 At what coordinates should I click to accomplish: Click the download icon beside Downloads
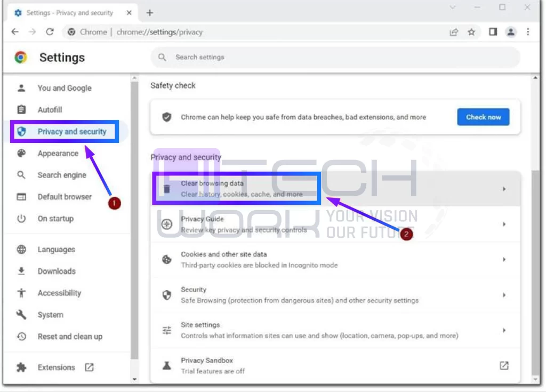coord(21,271)
